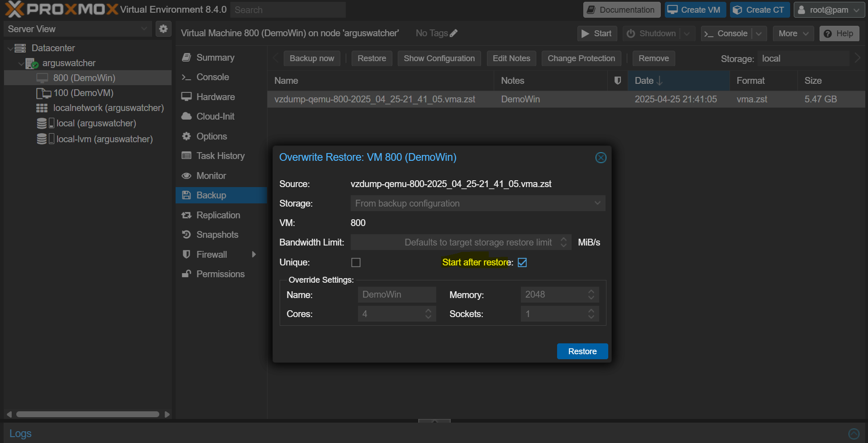Click the localnetwork grid icon
The image size is (868, 443).
click(42, 108)
